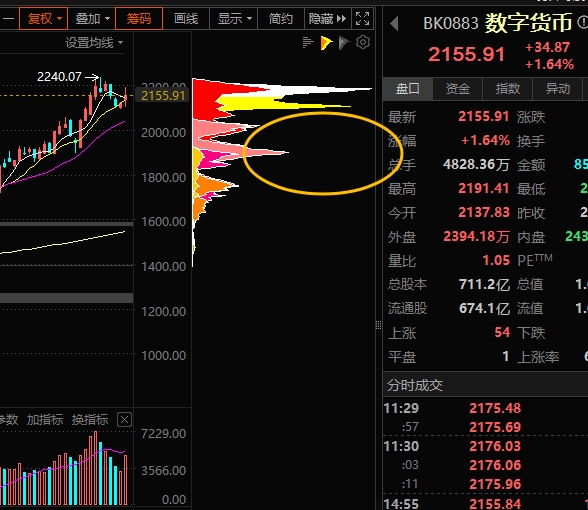
Task: Click 加指标 to add indicator
Action: (x=45, y=420)
